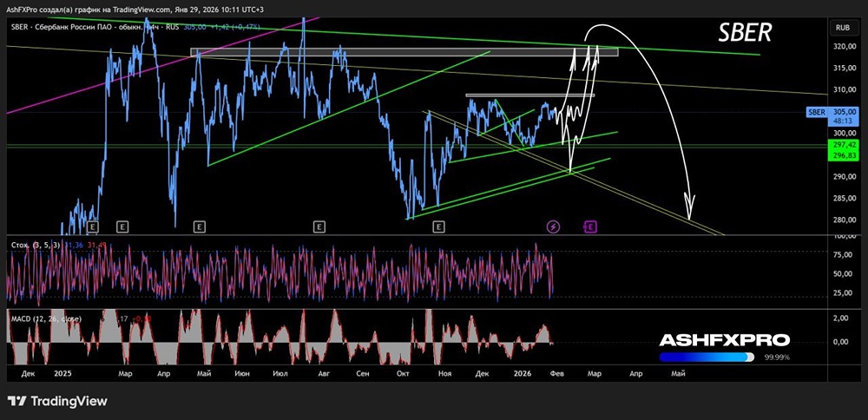Click the TradingView logo
The image size is (868, 420).
pos(57,401)
